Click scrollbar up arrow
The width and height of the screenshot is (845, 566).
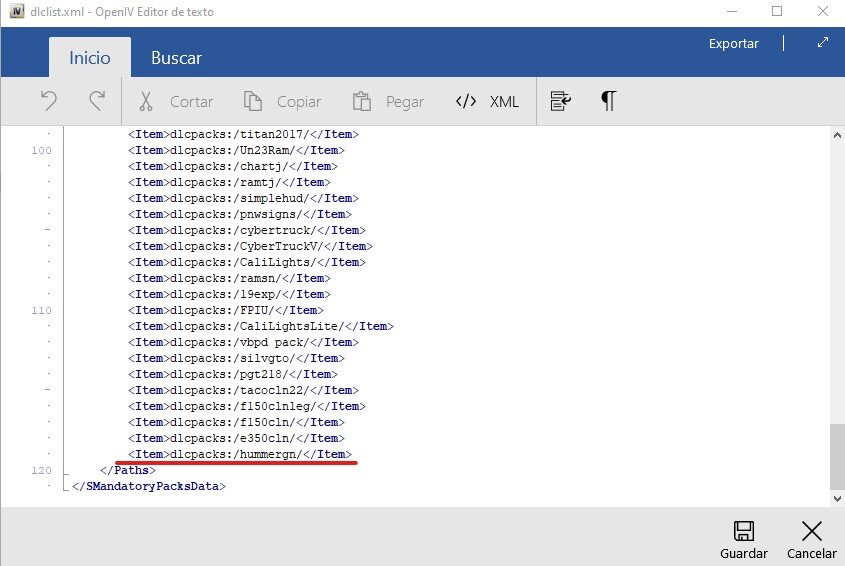pos(837,135)
